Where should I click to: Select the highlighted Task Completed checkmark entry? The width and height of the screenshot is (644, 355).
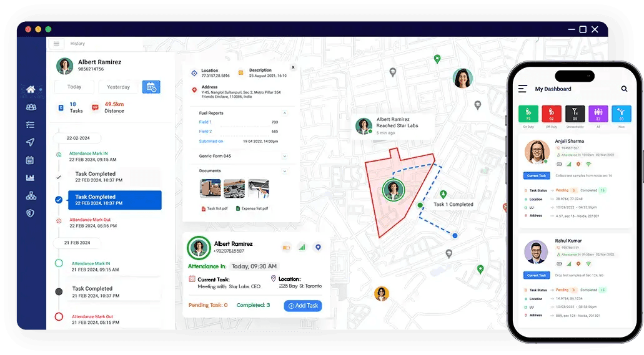pyautogui.click(x=58, y=200)
